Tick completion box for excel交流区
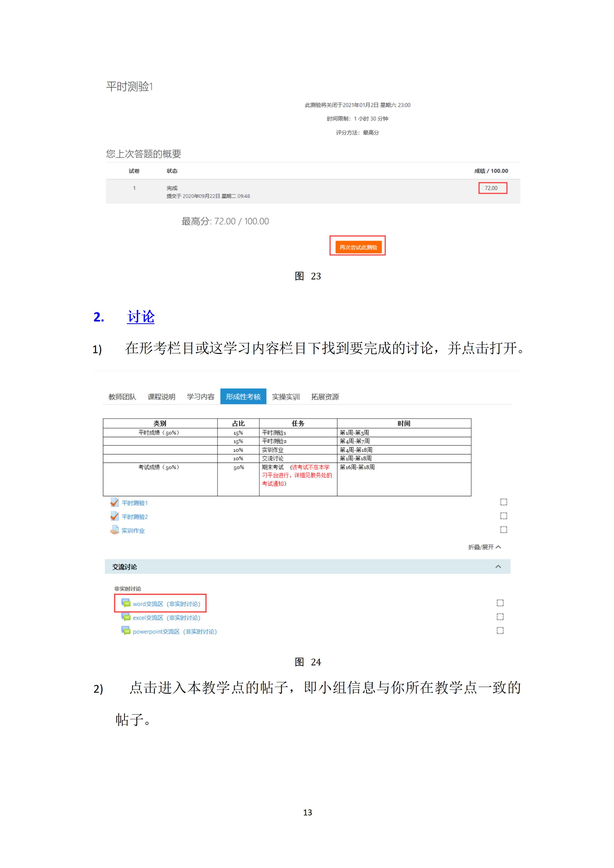 [x=500, y=617]
